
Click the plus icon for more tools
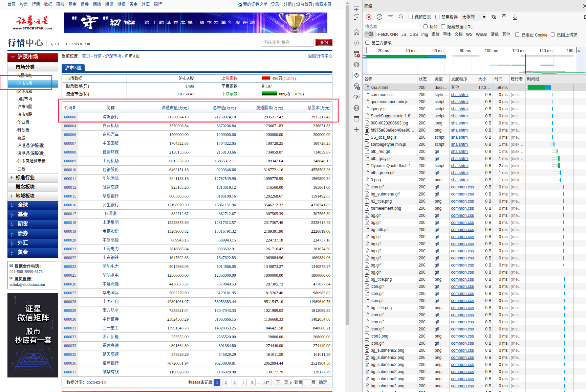tap(356, 130)
